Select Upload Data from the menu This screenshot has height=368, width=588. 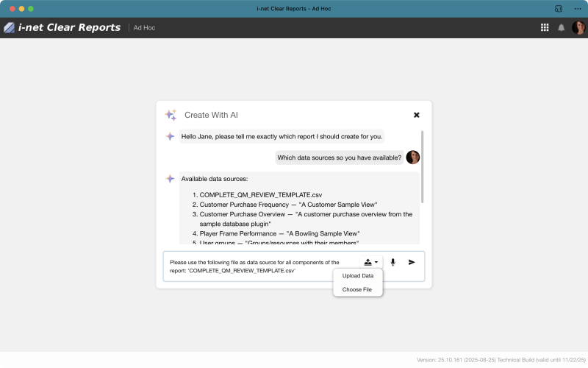click(358, 275)
